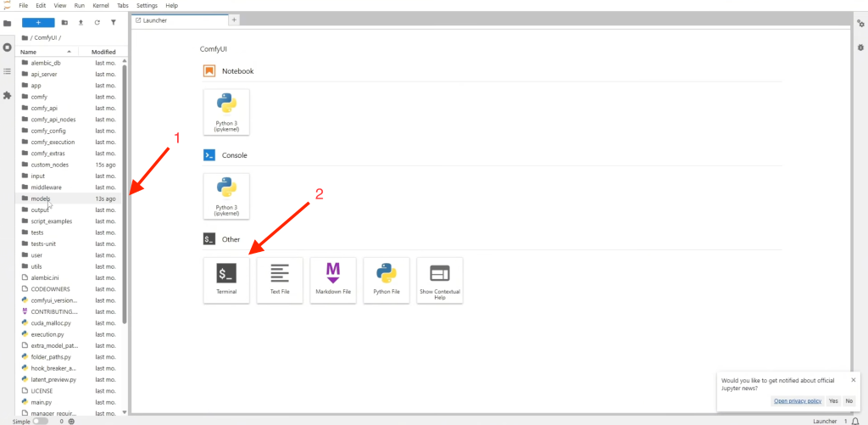Viewport: 868px width, 425px height.
Task: Click the blue New Launcher plus button
Action: pos(38,23)
